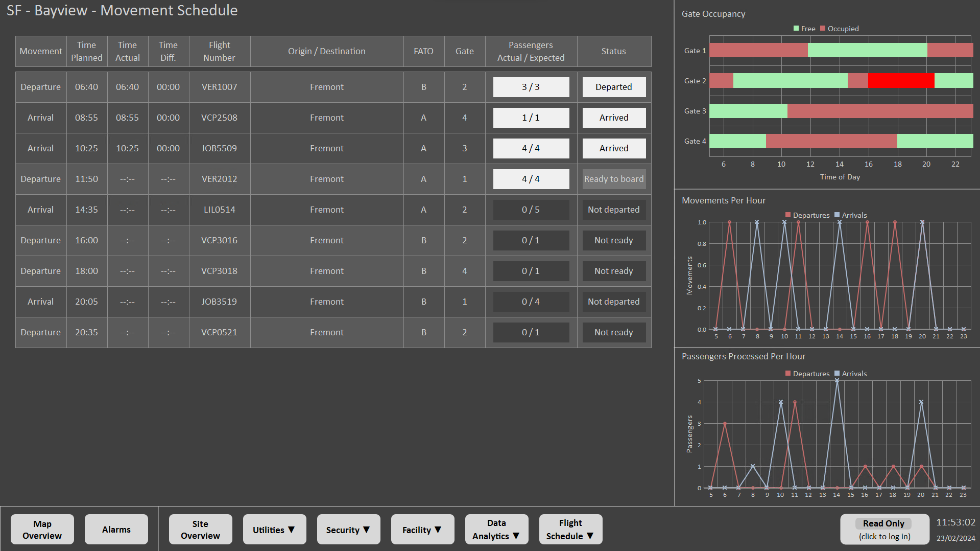
Task: Click Not ready status for VCP3016
Action: coord(614,240)
